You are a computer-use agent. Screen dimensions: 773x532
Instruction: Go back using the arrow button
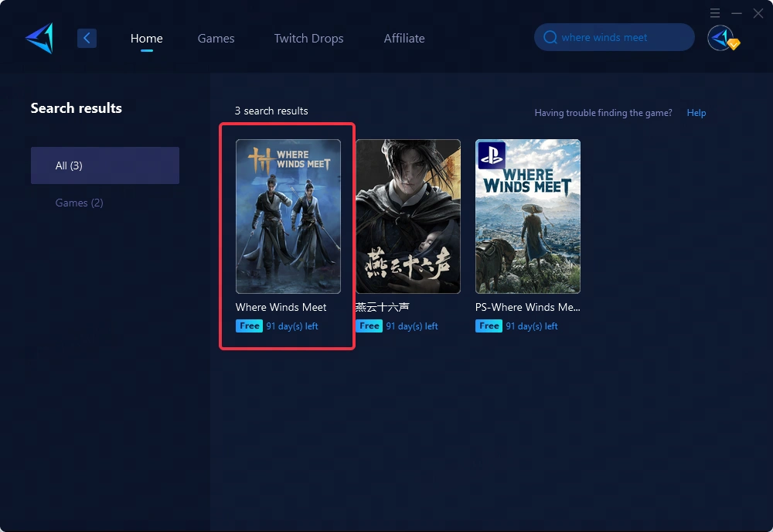87,38
